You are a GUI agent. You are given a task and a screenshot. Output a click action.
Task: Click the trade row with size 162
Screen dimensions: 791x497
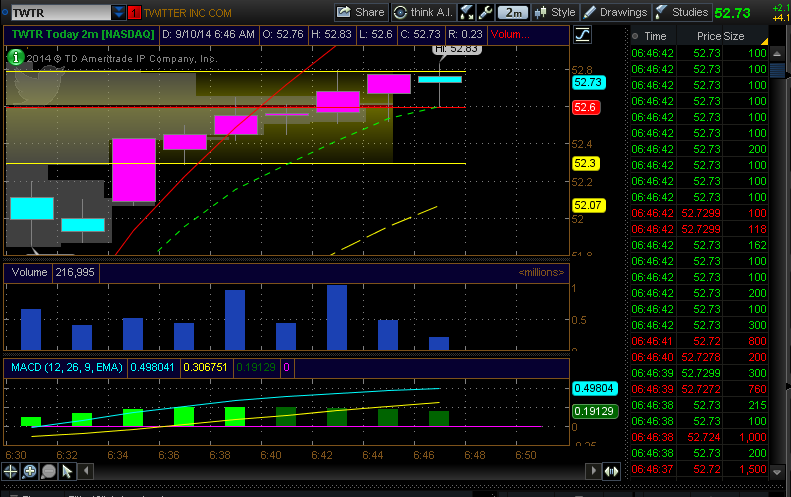pos(699,245)
